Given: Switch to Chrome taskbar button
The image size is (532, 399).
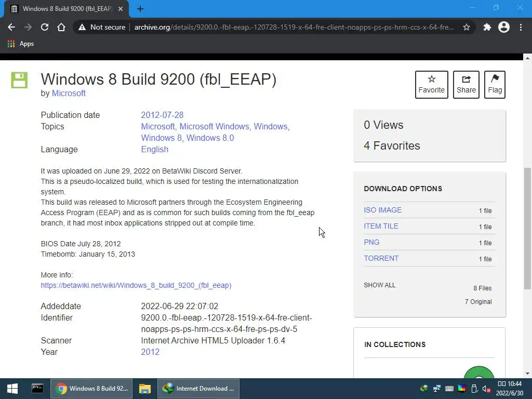Looking at the screenshot, I should [91, 389].
